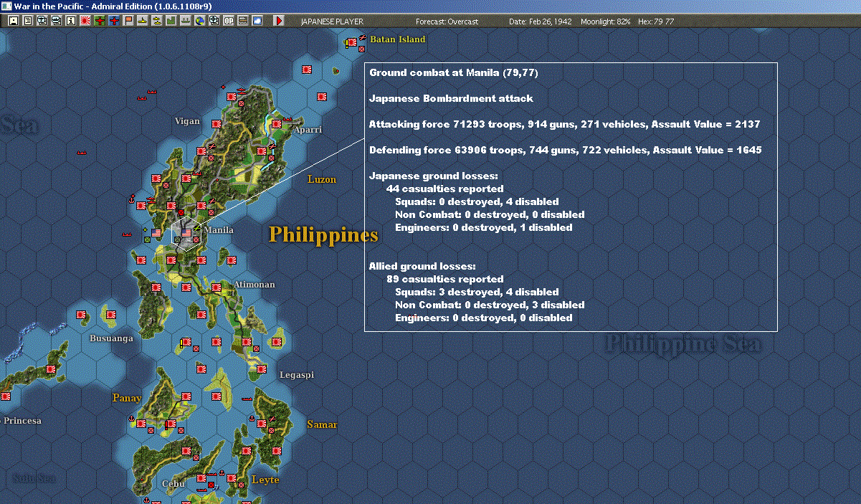Open the information 'i' toolbar icon
This screenshot has height=504, width=861.
70,21
